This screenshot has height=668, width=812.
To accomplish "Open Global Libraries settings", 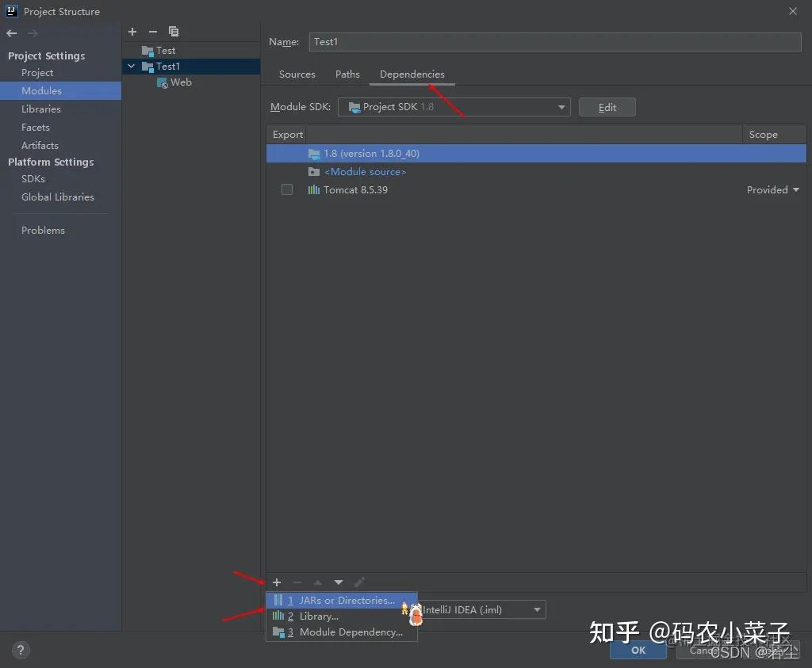I will [57, 197].
